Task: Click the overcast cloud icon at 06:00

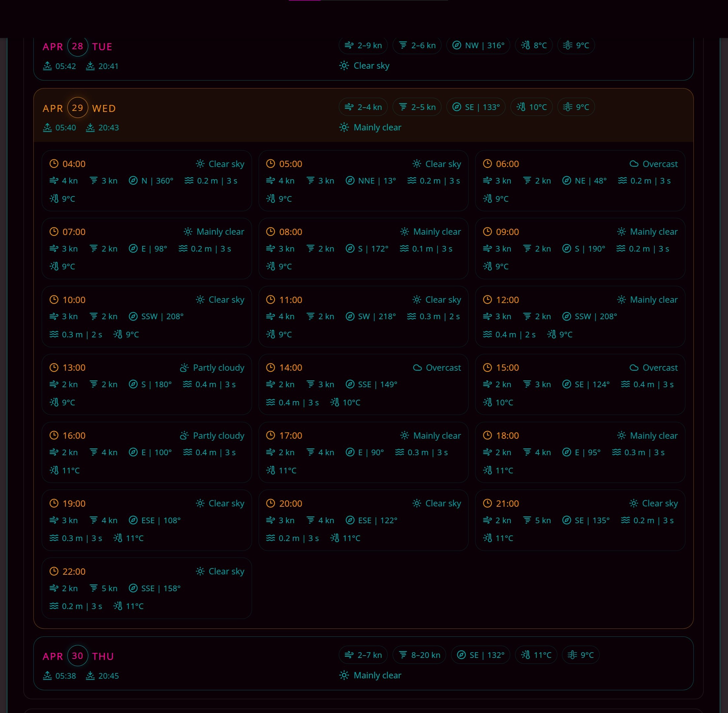Action: (634, 164)
